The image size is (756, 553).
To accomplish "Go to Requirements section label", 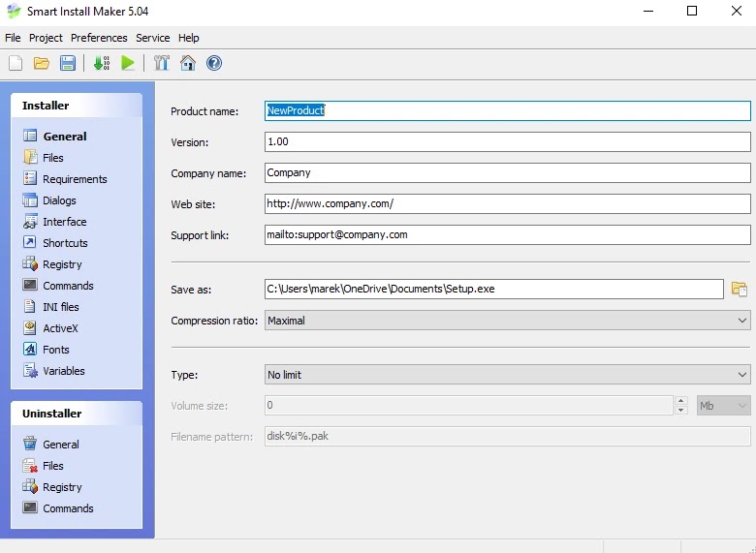I will [x=75, y=179].
